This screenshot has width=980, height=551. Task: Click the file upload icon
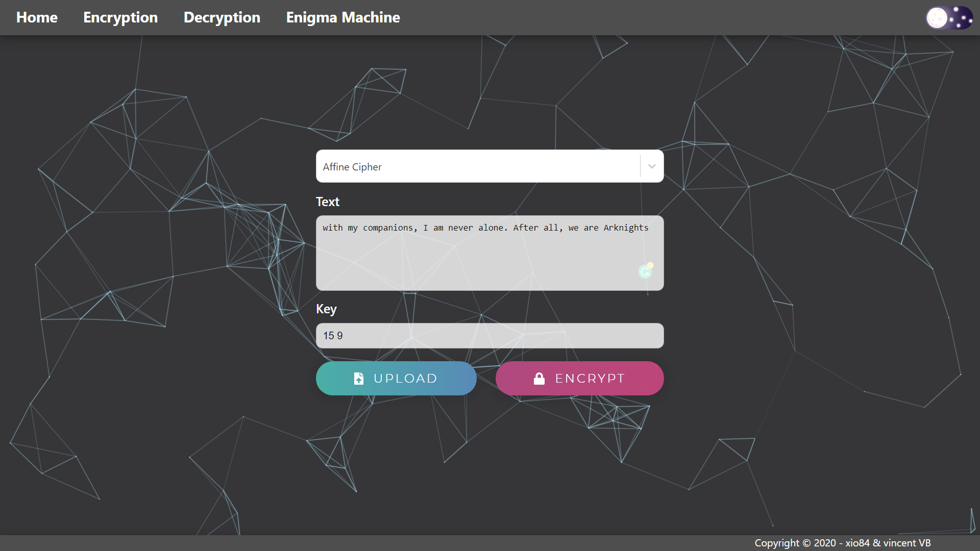tap(359, 379)
